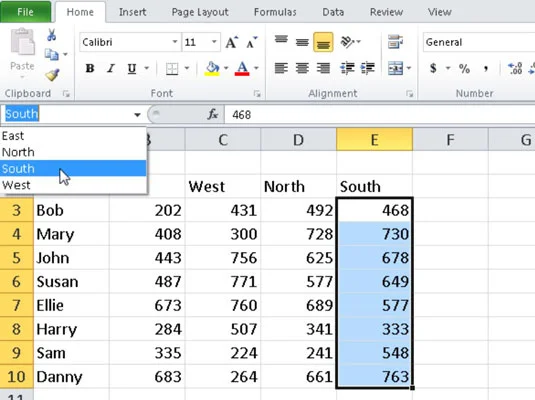Screen dimensions: 535x400
Task: Click the Cut scissors icon
Action: tap(52, 35)
